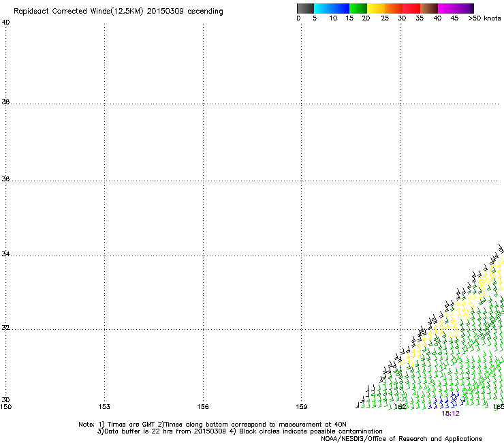Click the latitude axis label '34'
The height and width of the screenshot is (443, 504).
click(5, 254)
